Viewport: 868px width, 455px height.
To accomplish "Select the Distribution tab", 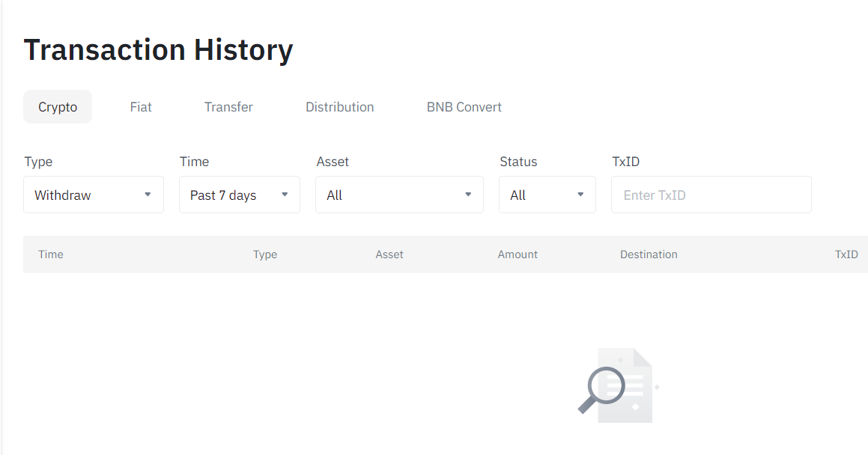I will coord(339,107).
